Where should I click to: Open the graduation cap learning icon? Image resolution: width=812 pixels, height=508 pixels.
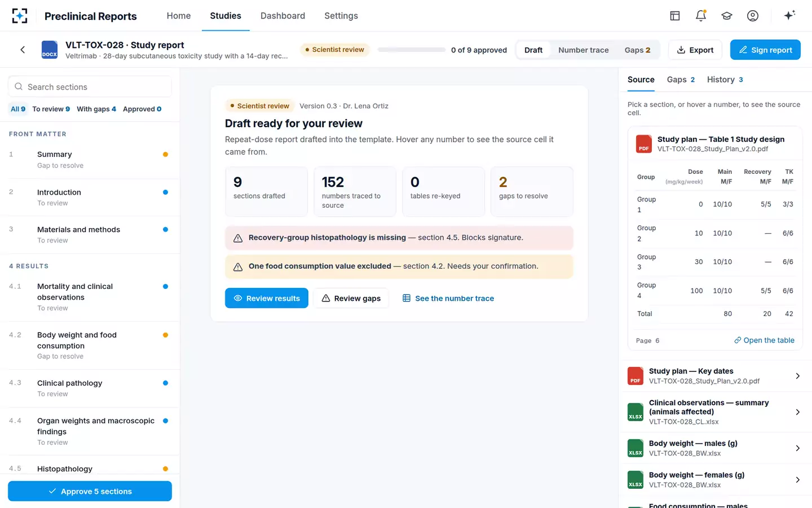pos(727,16)
